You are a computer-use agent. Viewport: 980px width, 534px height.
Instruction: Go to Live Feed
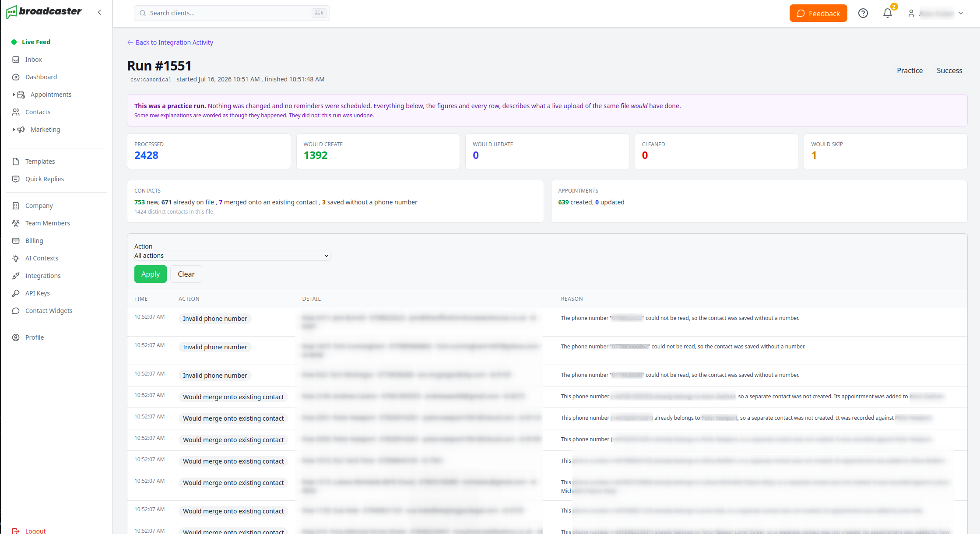pos(36,42)
